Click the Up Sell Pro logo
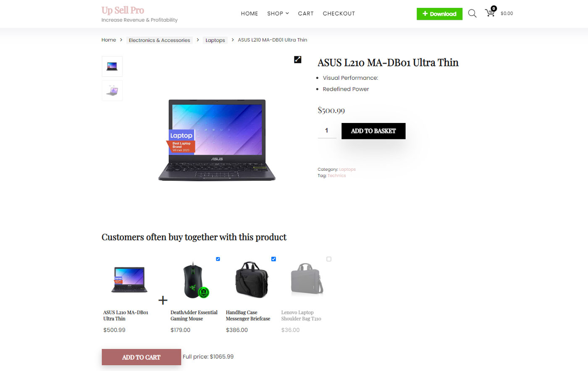The image size is (588, 371). [x=123, y=10]
